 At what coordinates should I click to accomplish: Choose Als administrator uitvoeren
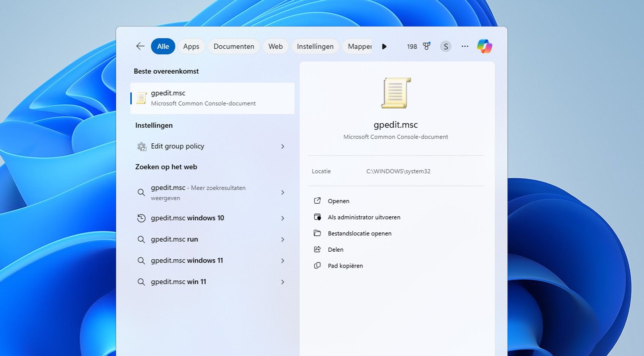coord(364,217)
